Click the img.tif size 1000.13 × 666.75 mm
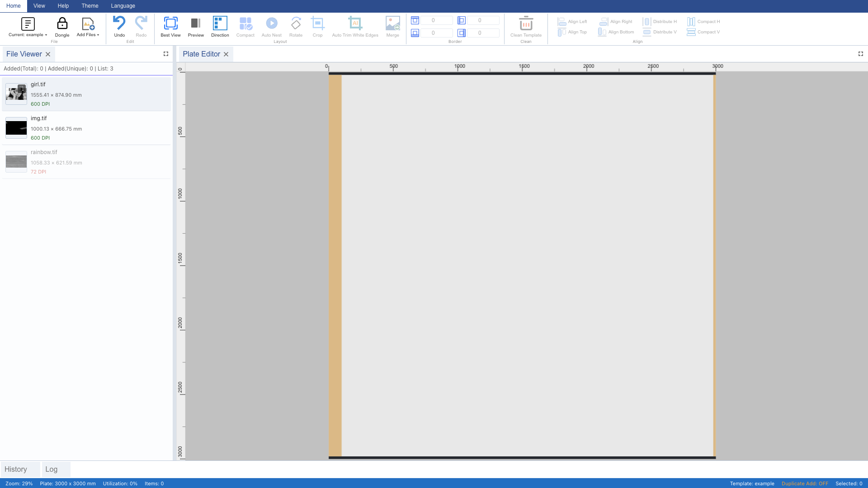 pos(56,129)
